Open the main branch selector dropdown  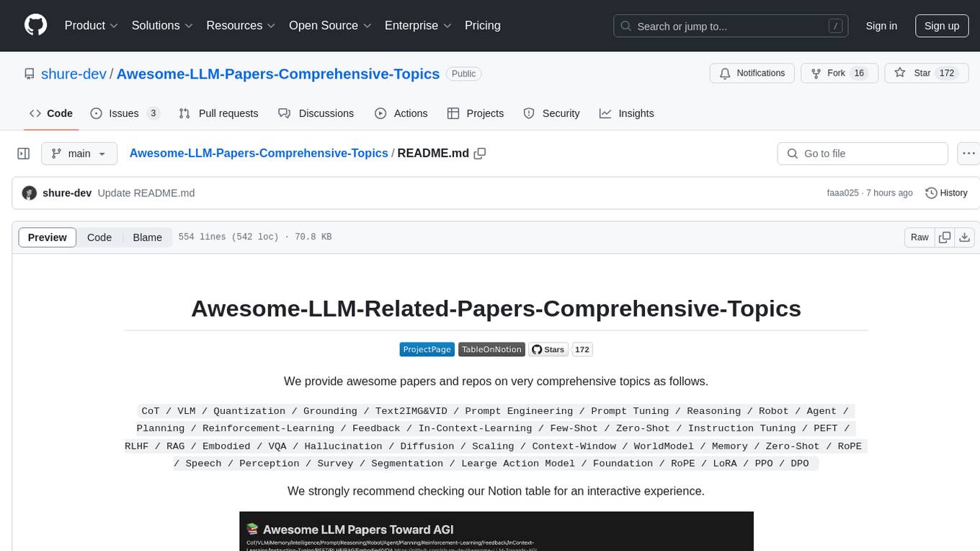point(79,154)
